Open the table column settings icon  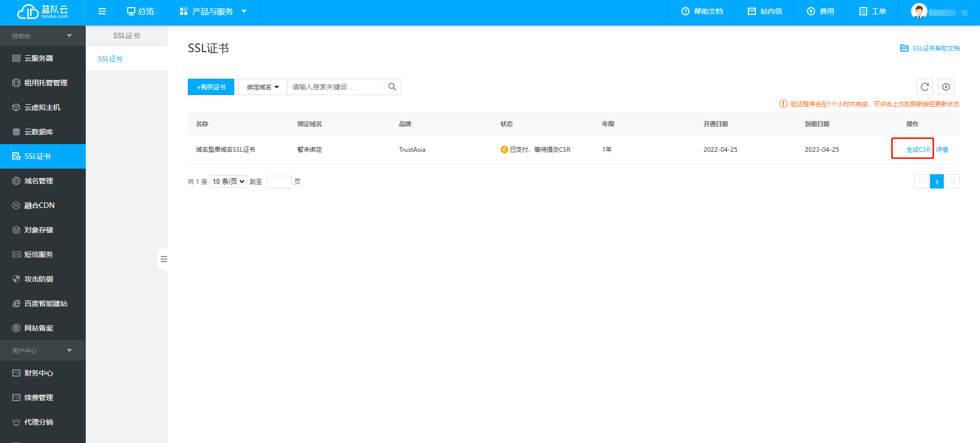tap(946, 87)
